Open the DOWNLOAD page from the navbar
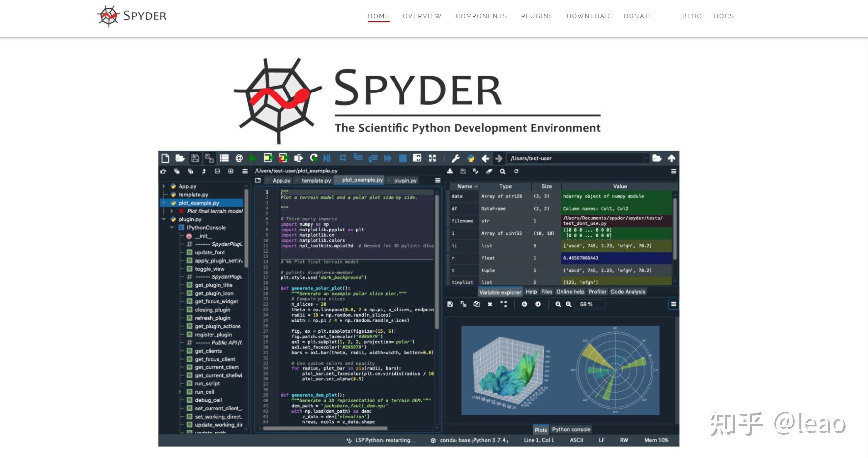This screenshot has height=458, width=868. tap(588, 16)
